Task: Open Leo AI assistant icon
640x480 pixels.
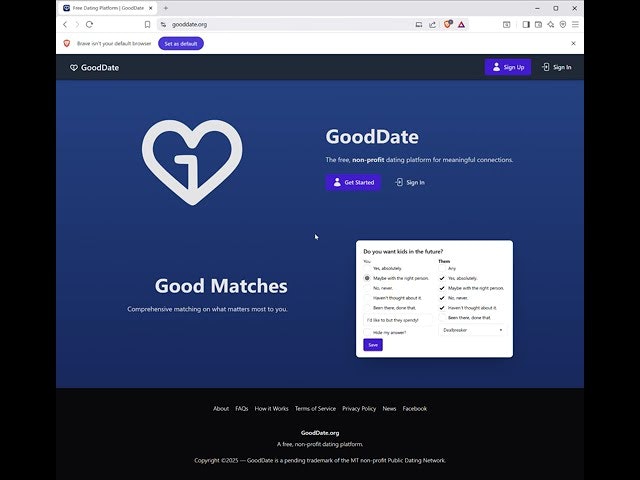Action: tap(551, 24)
